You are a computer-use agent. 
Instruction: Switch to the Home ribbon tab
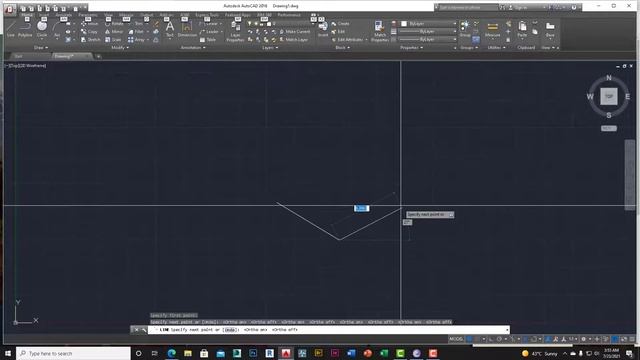click(x=27, y=15)
